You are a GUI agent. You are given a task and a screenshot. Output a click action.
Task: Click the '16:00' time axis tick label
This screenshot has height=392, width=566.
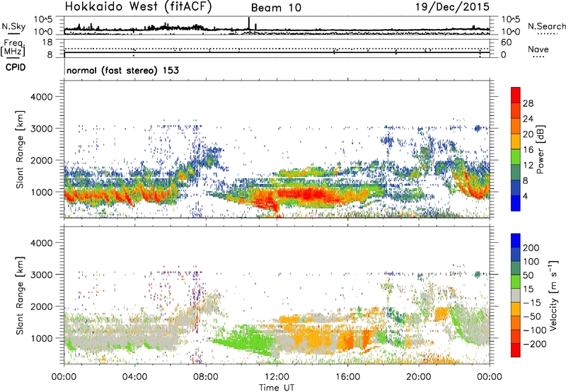347,377
